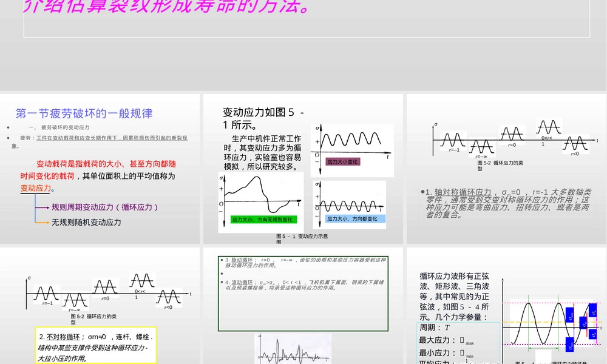607x364 pixels.
Task: Open the slide about 轴对称循环应力
Action: (x=506, y=169)
